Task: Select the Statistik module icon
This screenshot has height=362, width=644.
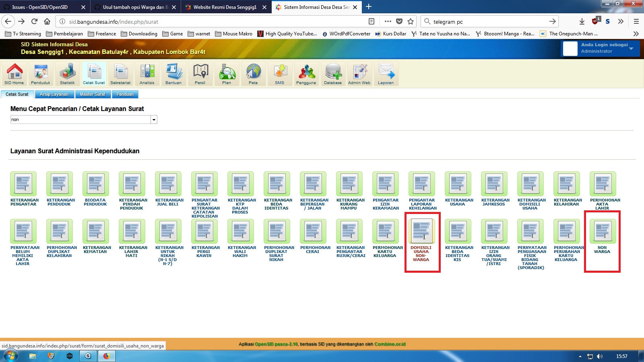Action: (x=67, y=74)
